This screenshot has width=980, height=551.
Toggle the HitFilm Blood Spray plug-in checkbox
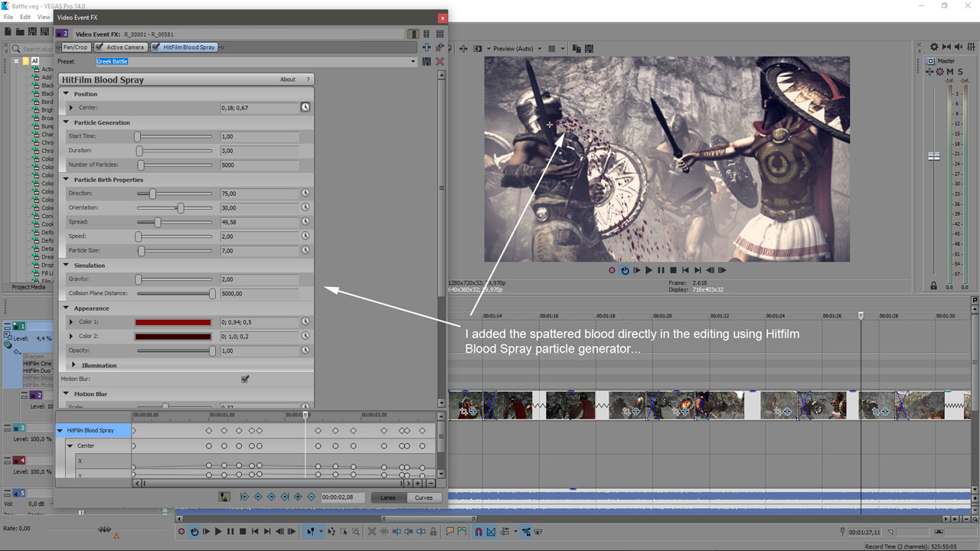point(156,47)
